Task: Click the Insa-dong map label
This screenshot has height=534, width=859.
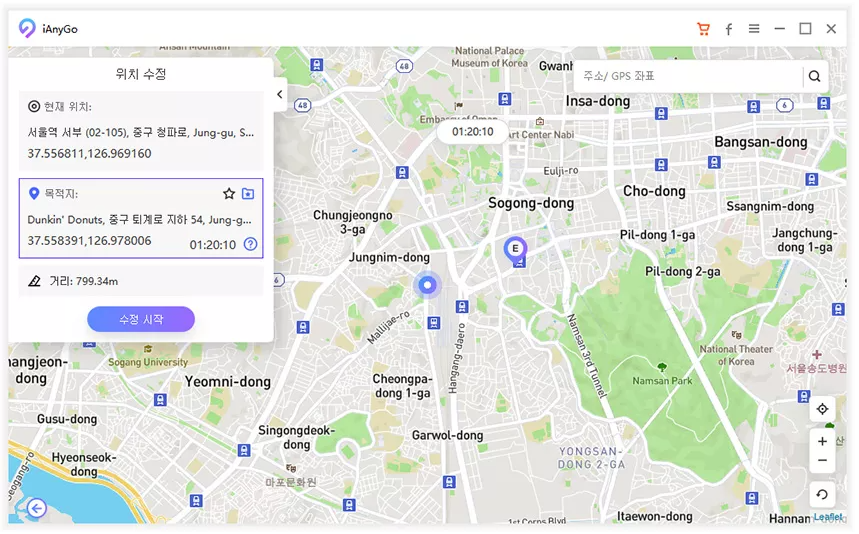Action: click(598, 101)
